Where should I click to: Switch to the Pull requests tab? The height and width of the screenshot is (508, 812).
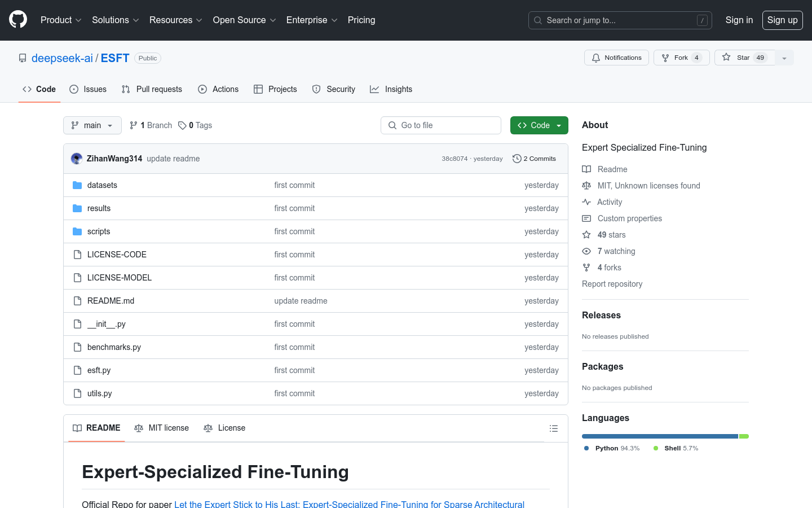[152, 89]
